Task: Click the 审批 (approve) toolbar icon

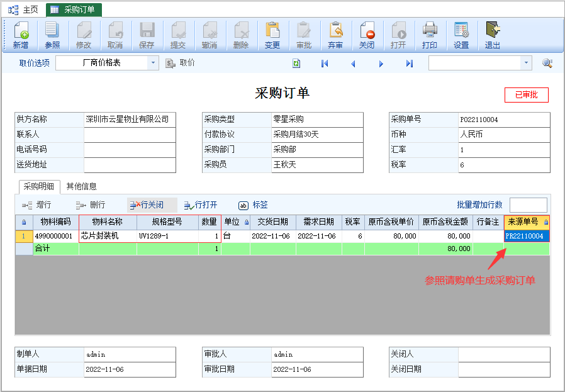Action: (x=304, y=35)
